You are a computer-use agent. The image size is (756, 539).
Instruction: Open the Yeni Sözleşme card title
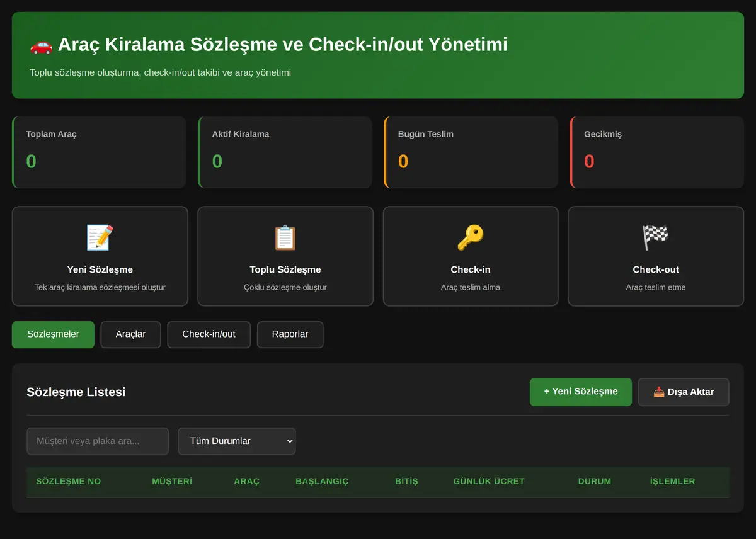pos(100,269)
